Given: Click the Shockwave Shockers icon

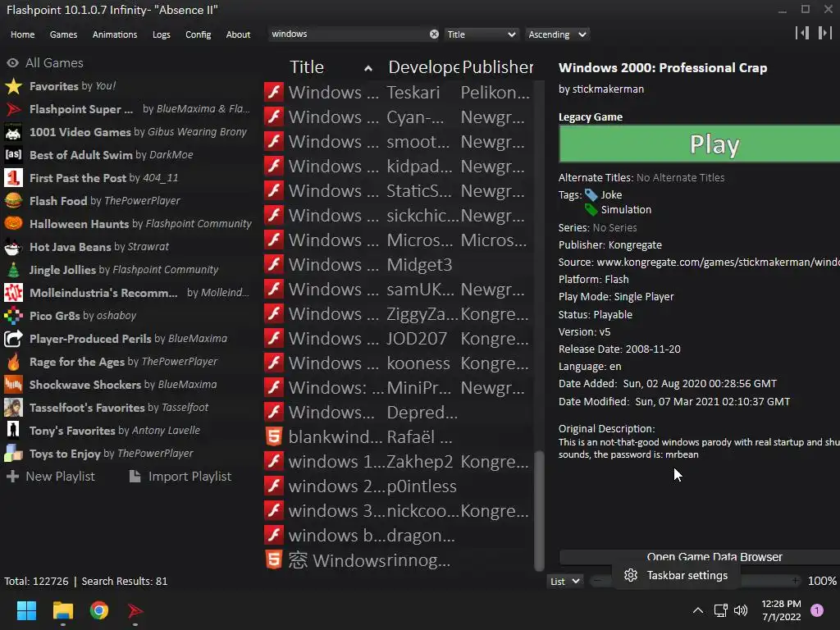Looking at the screenshot, I should (x=13, y=385).
